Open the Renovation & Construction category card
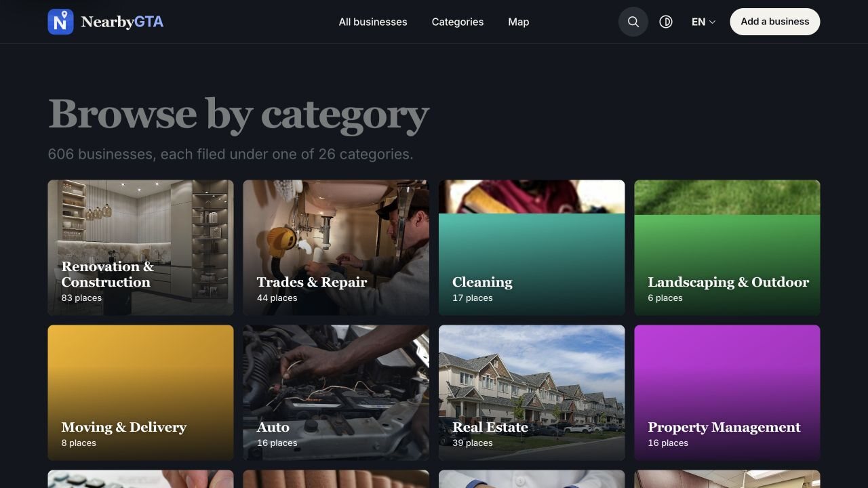The height and width of the screenshot is (488, 868). (x=141, y=247)
